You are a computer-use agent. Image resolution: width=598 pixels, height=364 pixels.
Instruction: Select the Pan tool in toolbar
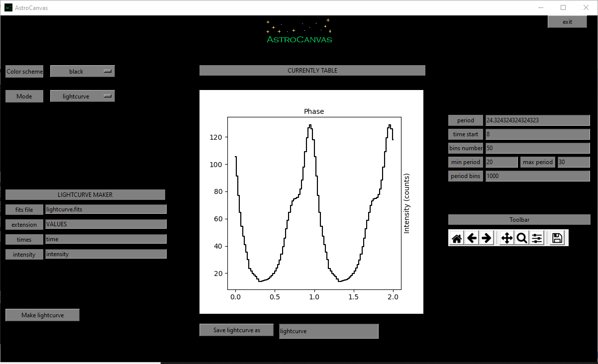[507, 238]
